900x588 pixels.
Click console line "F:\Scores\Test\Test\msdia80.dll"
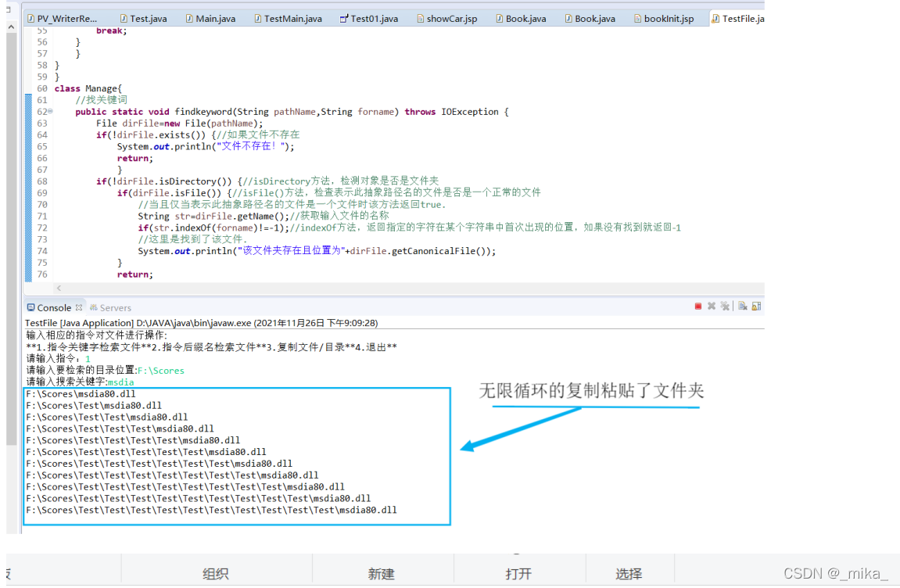pos(107,418)
